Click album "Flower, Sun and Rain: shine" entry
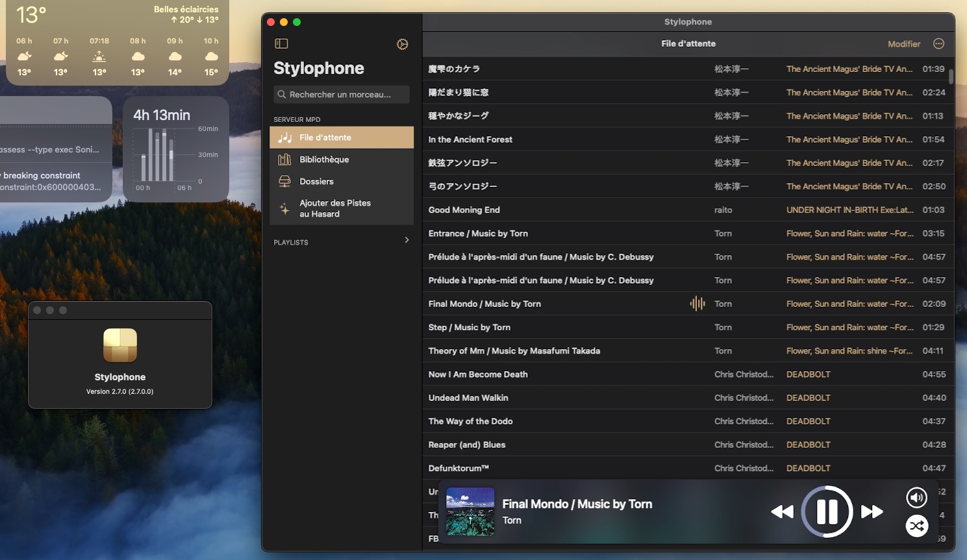The height and width of the screenshot is (560, 967). click(x=849, y=351)
